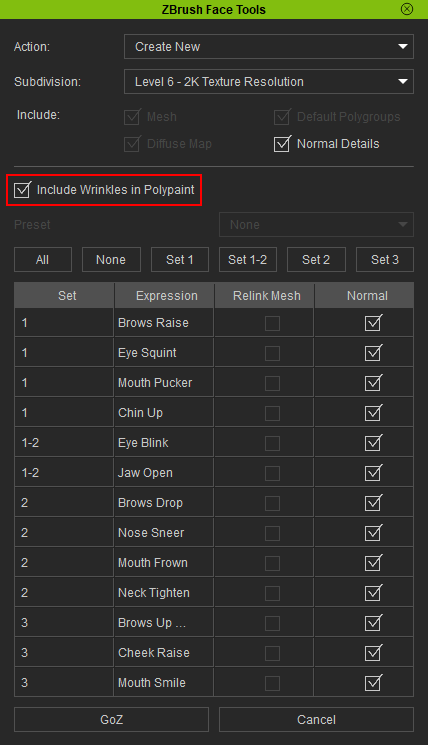This screenshot has width=428, height=745.
Task: Toggle the Normal Details checkbox
Action: click(282, 144)
